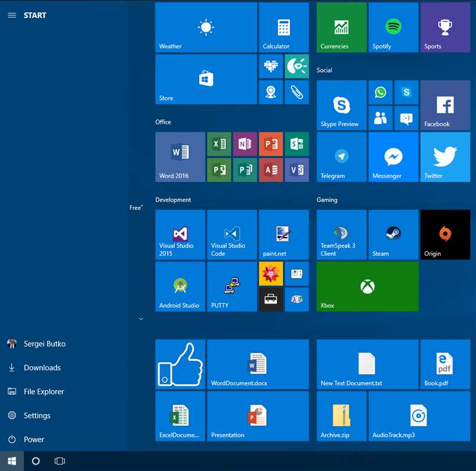Open the webcam small tile
Screen dimensions: 476x471
pyautogui.click(x=271, y=92)
